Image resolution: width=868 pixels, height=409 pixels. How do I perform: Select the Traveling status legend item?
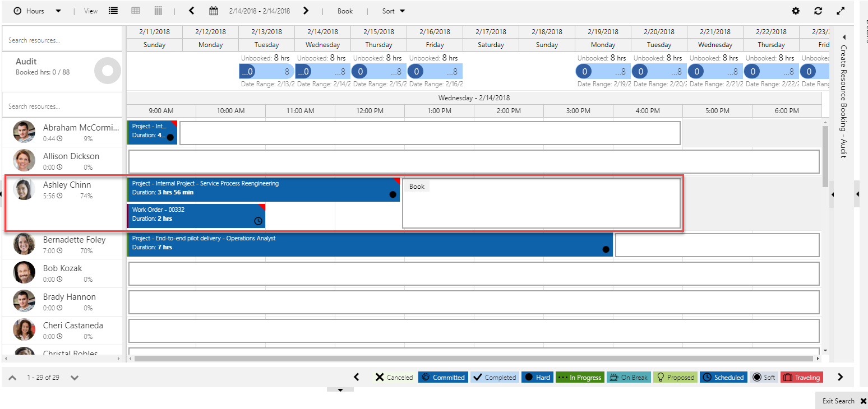801,378
